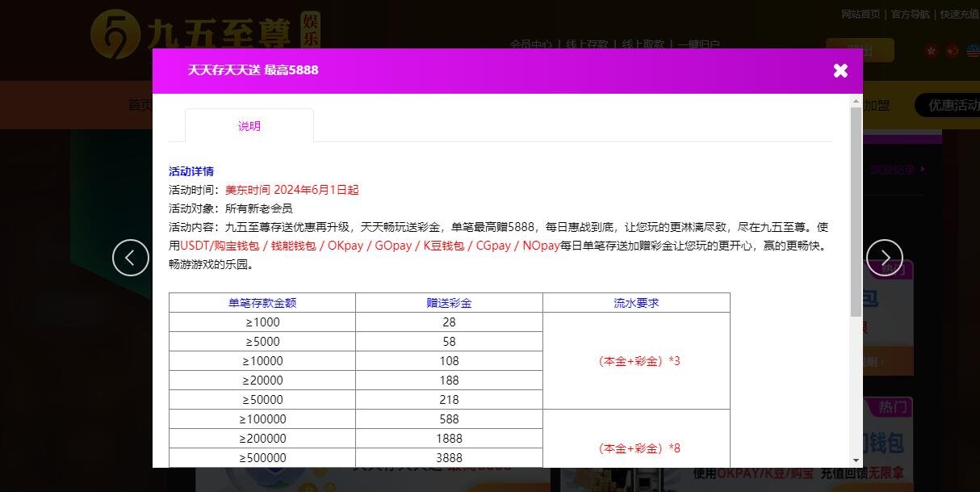Click the 网站首页 link
The image size is (980, 492).
pyautogui.click(x=861, y=14)
